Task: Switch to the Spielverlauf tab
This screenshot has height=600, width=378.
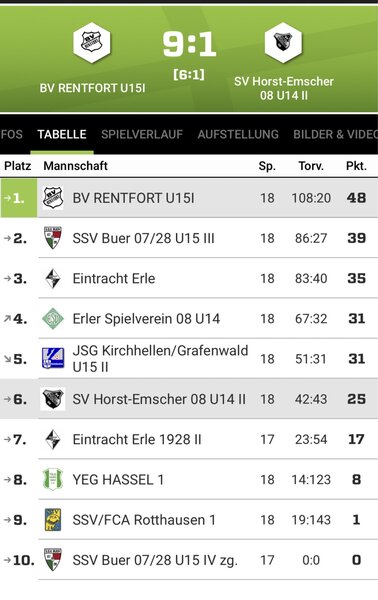Action: [142, 134]
